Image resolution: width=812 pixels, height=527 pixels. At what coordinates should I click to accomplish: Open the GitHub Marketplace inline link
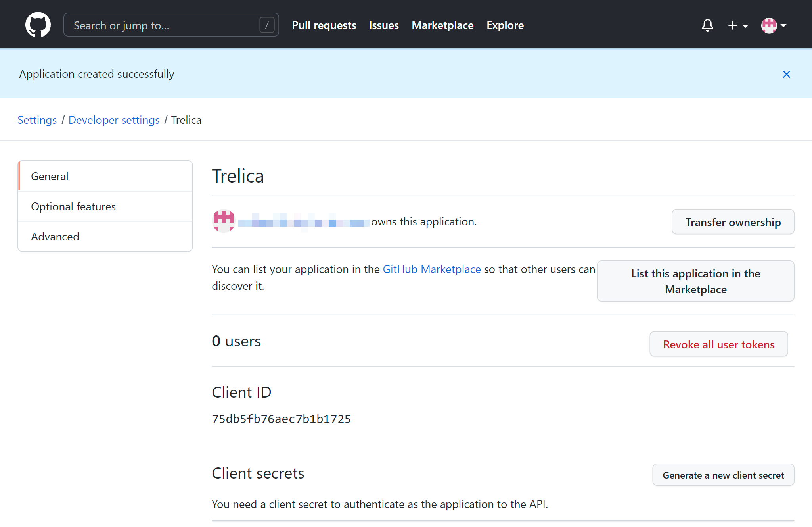(x=432, y=269)
